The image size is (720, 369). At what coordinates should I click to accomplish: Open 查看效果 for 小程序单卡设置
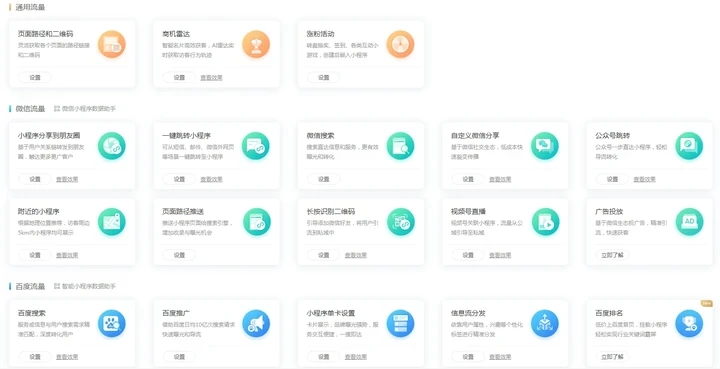356,357
